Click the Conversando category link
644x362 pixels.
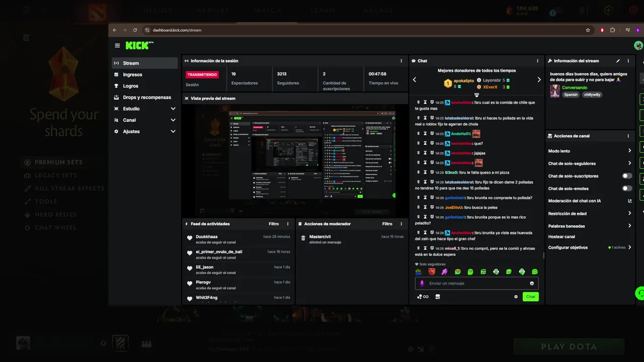point(575,87)
